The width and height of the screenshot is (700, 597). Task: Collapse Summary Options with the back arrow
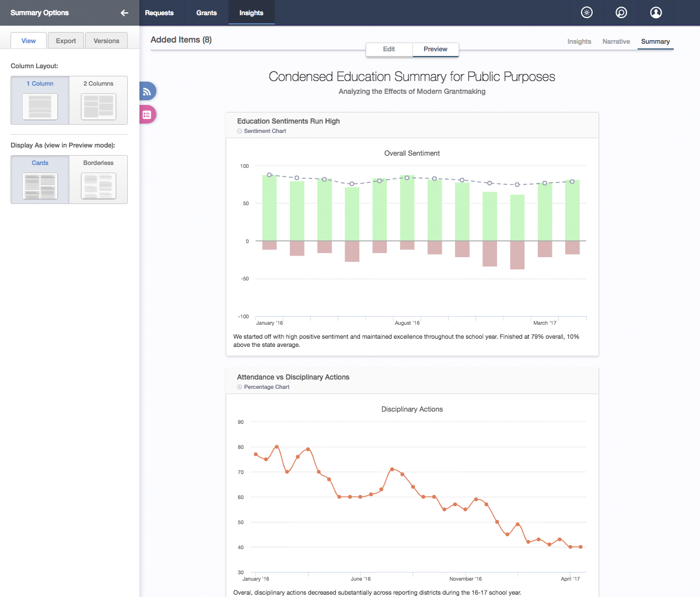tap(124, 13)
